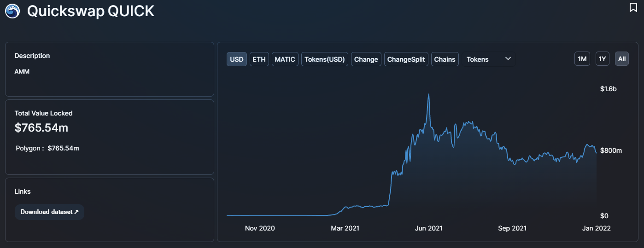Viewport: 644px width, 248px height.
Task: Click the Total Value Locked label
Action: click(x=44, y=113)
